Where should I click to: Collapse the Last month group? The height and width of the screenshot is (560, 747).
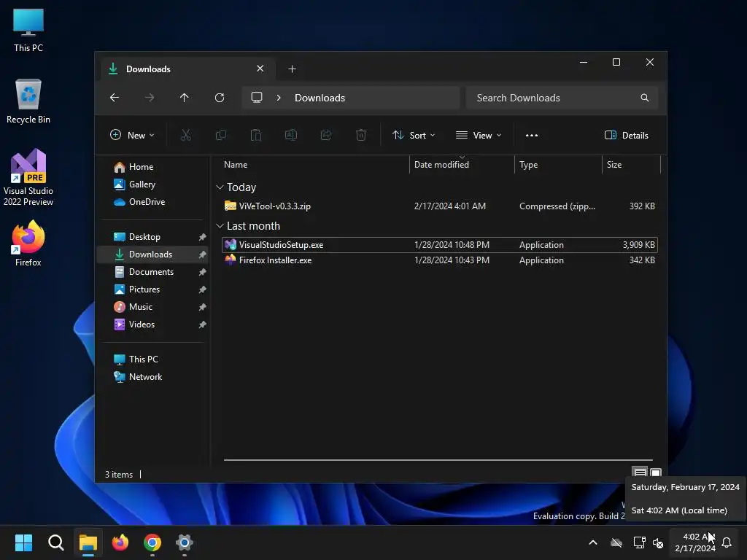(x=220, y=226)
